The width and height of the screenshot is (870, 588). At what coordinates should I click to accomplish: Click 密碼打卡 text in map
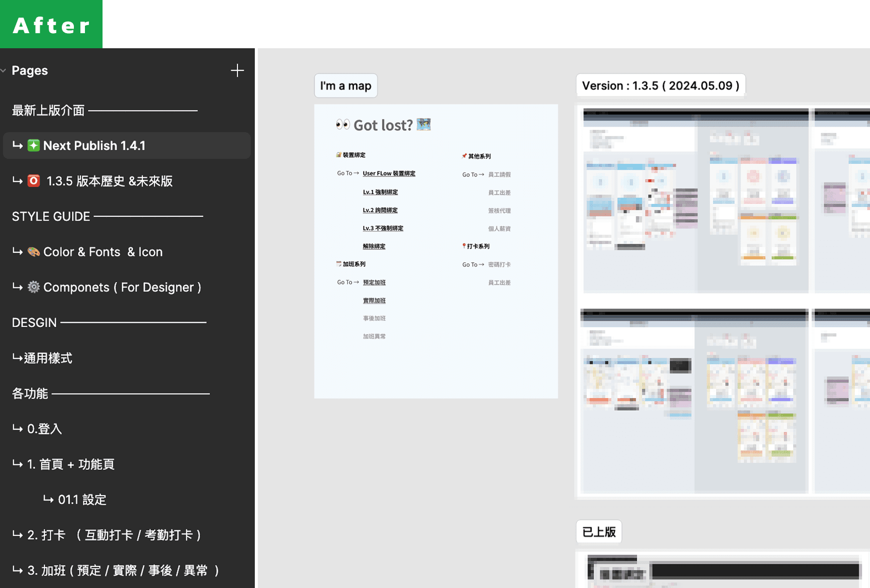(500, 264)
